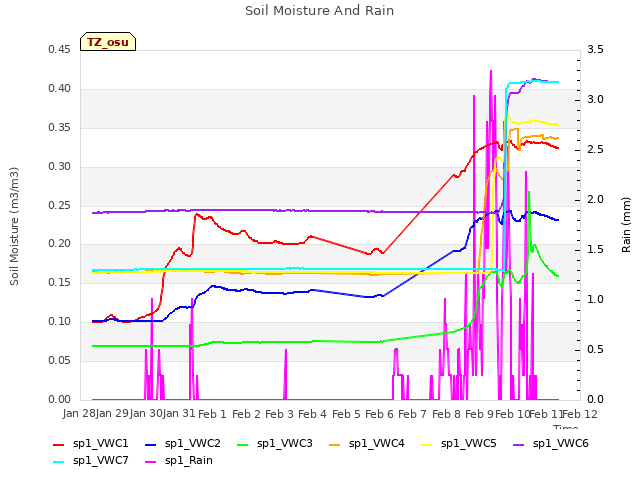Select the sp1_VWC6 legend entry
640x480 pixels.
551,444
